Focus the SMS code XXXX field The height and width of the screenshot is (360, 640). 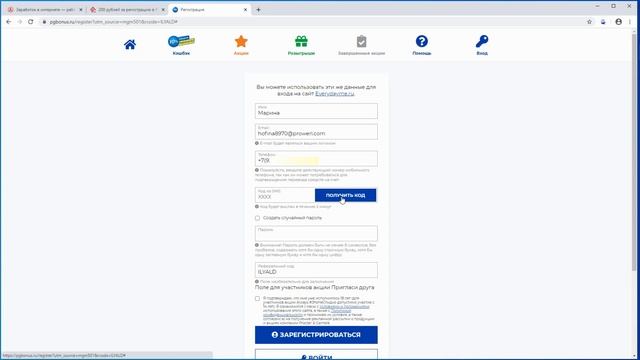(285, 195)
